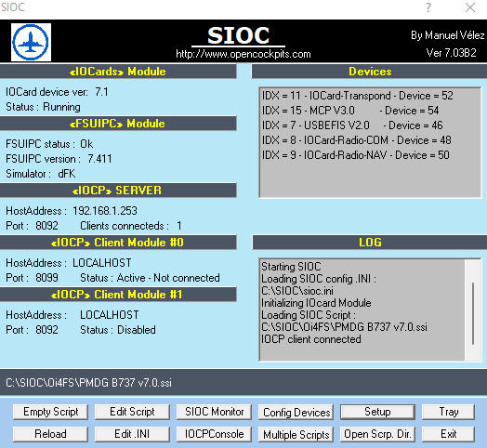Launch the IOCPConsole

tap(214, 434)
